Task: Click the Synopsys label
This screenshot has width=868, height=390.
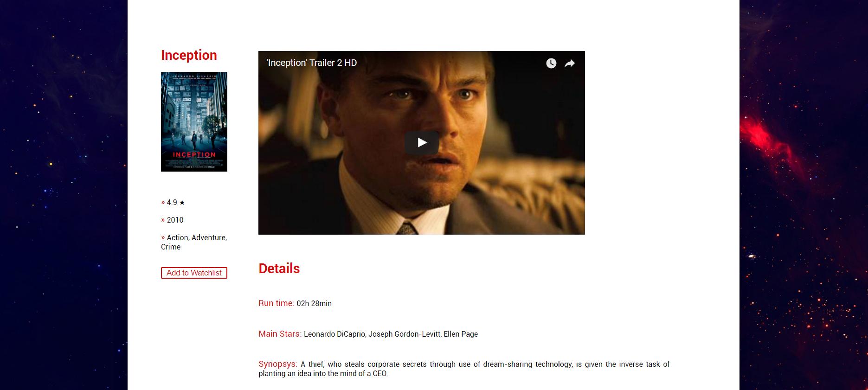Action: [x=278, y=364]
